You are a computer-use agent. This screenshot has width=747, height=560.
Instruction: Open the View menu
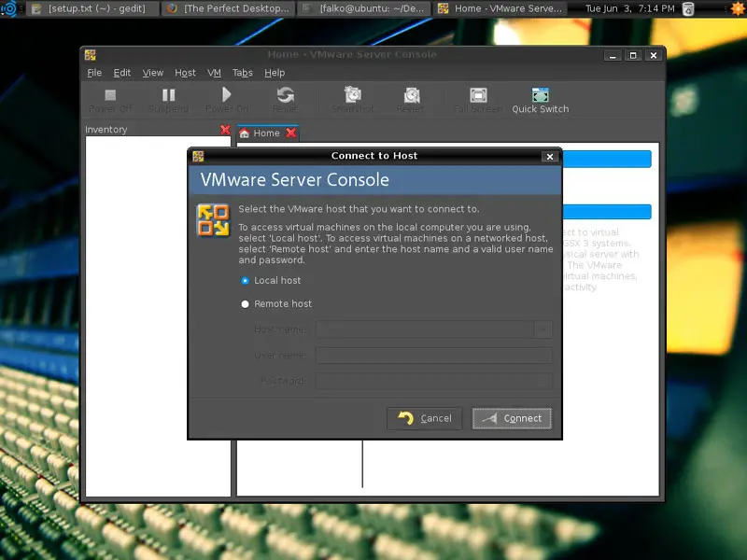point(153,73)
